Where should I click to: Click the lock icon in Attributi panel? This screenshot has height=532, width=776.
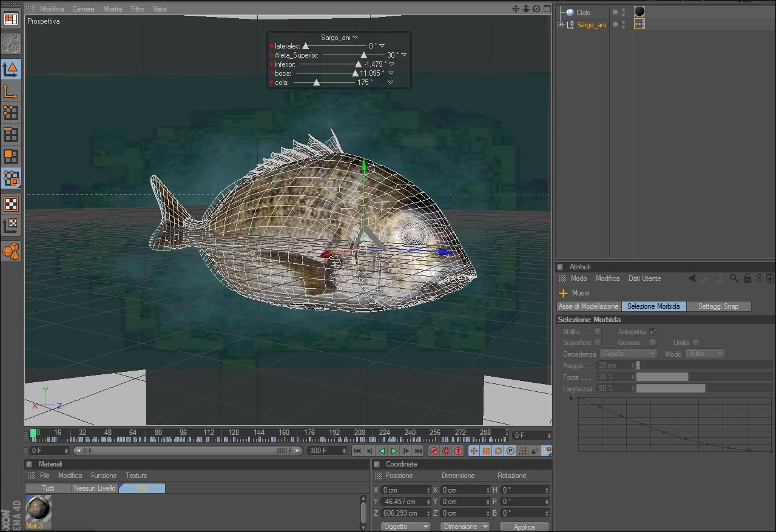pyautogui.click(x=747, y=278)
